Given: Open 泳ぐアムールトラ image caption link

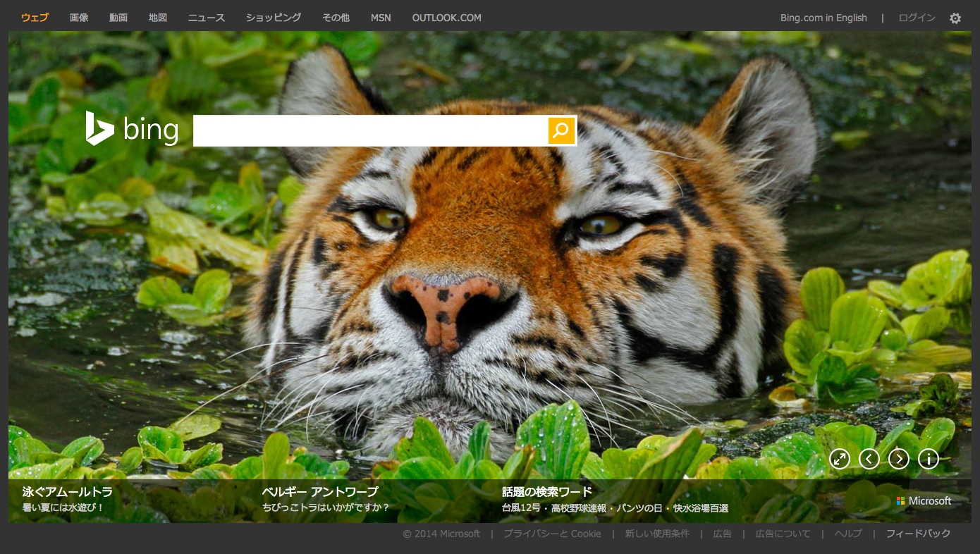Looking at the screenshot, I should point(68,492).
